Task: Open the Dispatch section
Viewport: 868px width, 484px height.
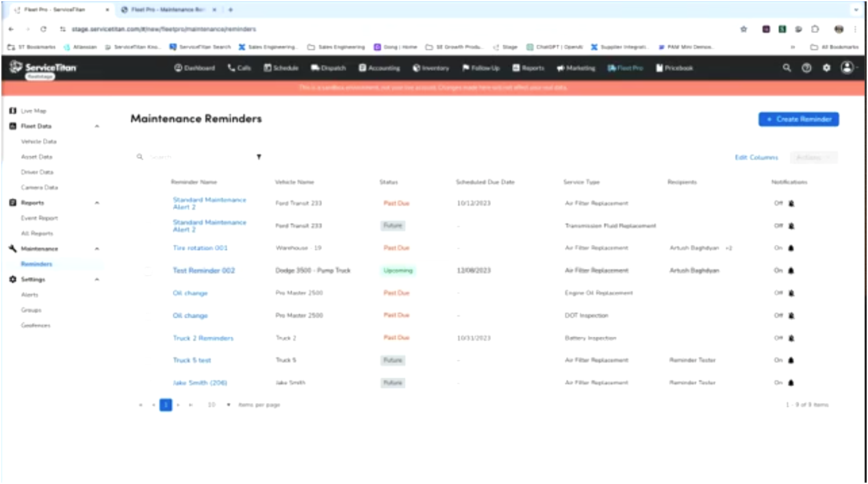Action: point(329,68)
